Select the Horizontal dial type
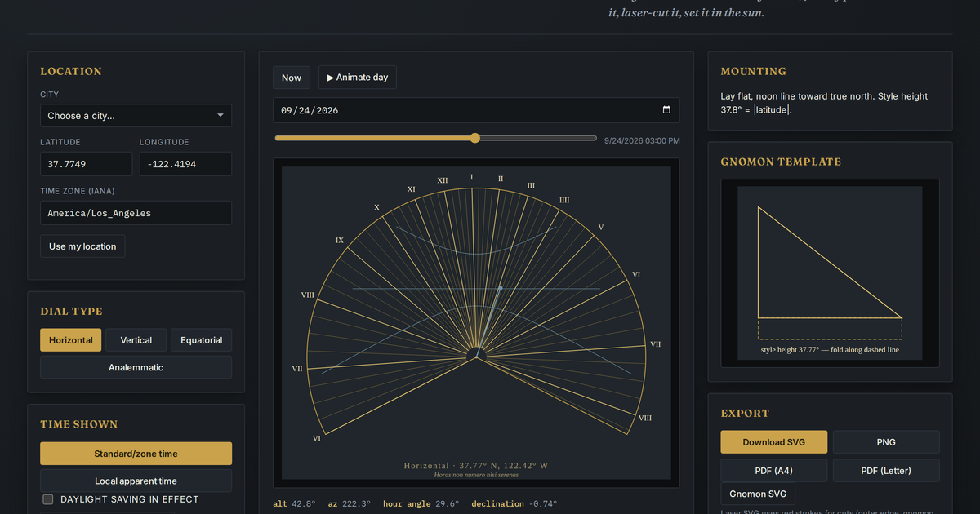 pos(71,340)
